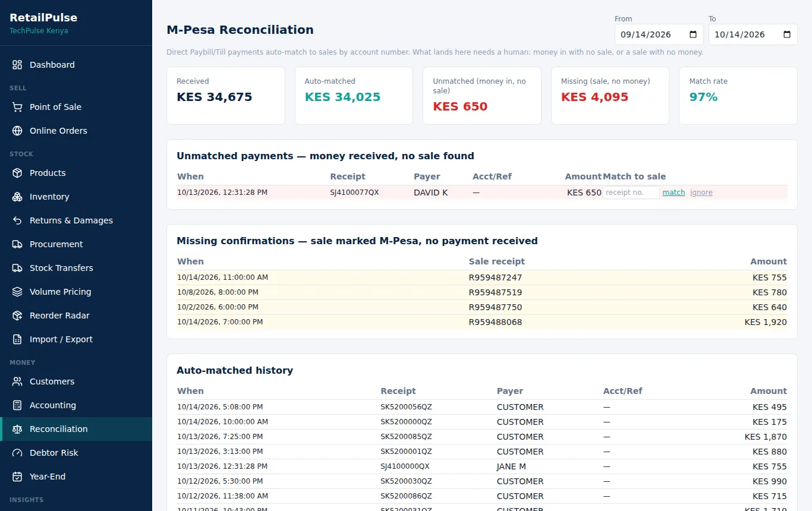Viewport: 812px width, 511px height.
Task: Navigate to Stock Transfers
Action: tap(76, 268)
